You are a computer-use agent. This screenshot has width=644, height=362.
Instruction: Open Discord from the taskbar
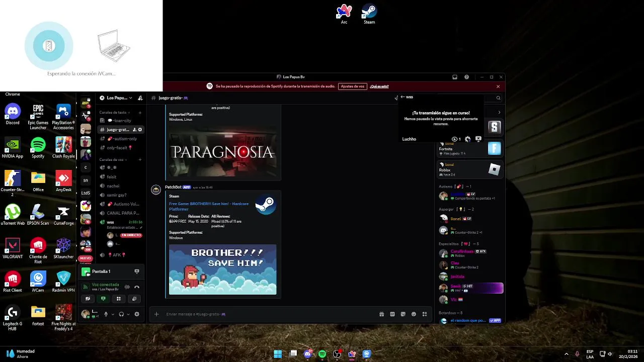click(307, 354)
